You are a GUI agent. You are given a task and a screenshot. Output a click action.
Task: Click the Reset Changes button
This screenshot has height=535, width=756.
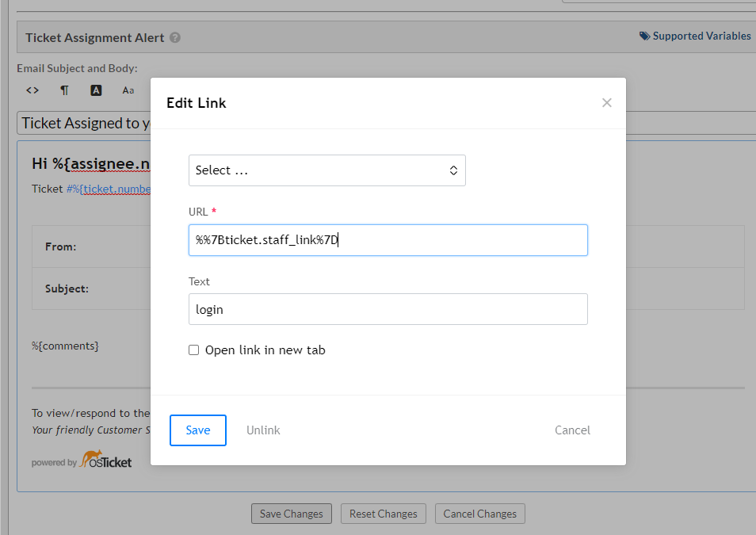coord(384,514)
